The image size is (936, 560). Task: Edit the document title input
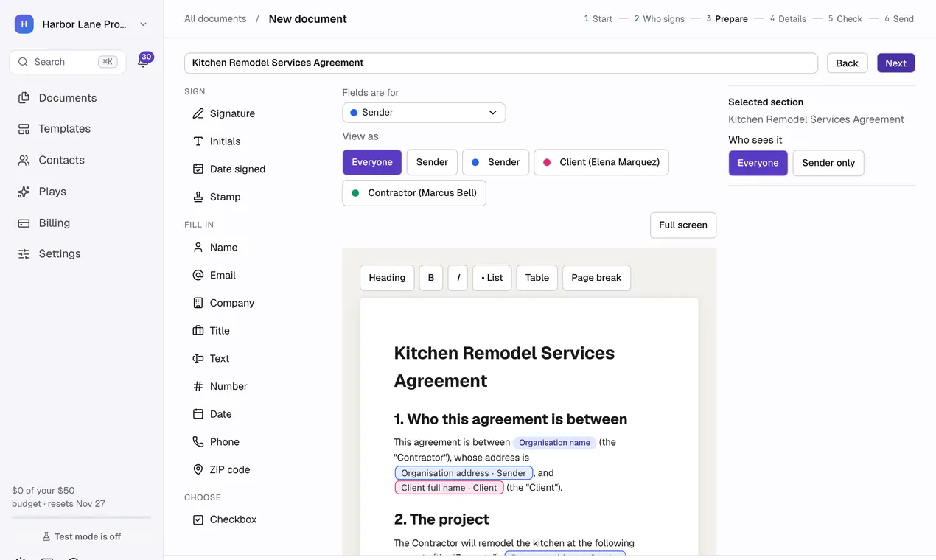[501, 63]
